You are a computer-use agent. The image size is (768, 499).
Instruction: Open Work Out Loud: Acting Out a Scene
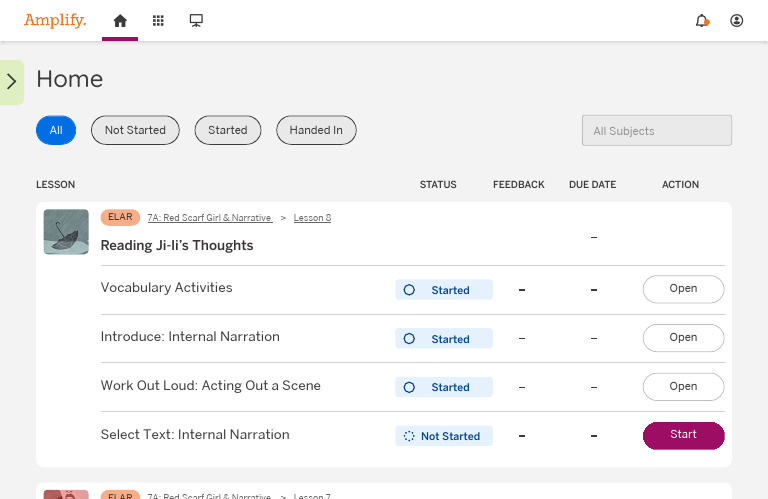click(683, 387)
